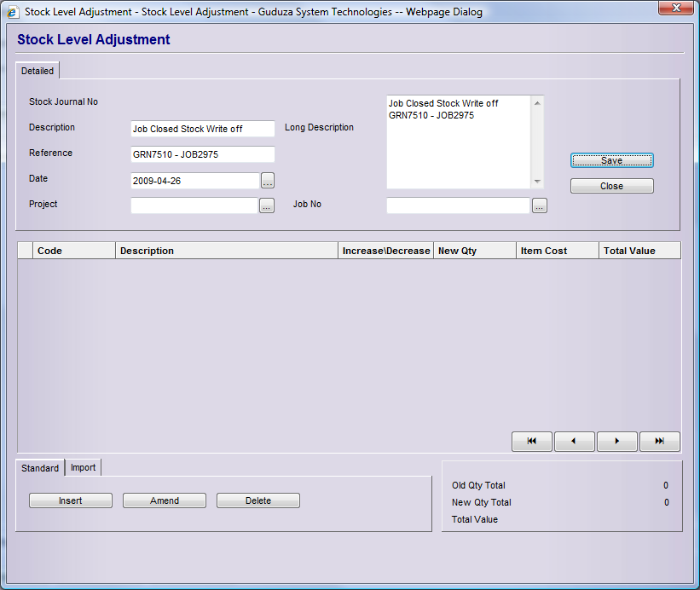700x590 pixels.
Task: Open the Project lookup ellipsis button
Action: tap(267, 206)
